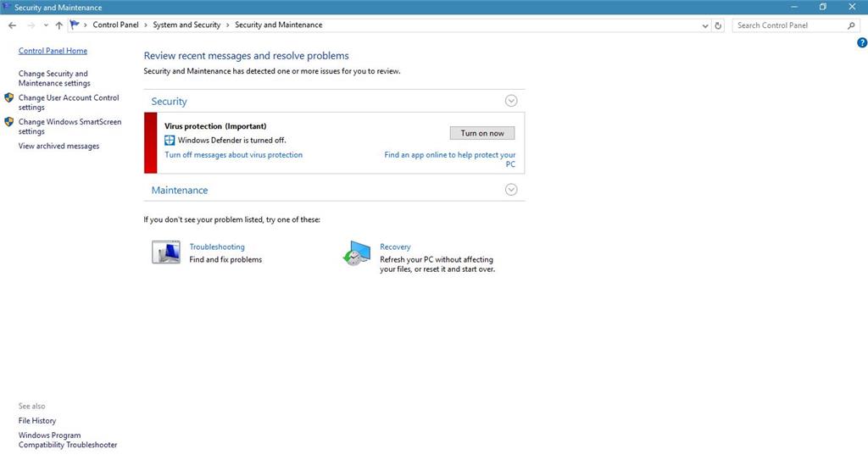This screenshot has height=460, width=868.
Task: Open Change User Account Control settings
Action: [x=69, y=103]
